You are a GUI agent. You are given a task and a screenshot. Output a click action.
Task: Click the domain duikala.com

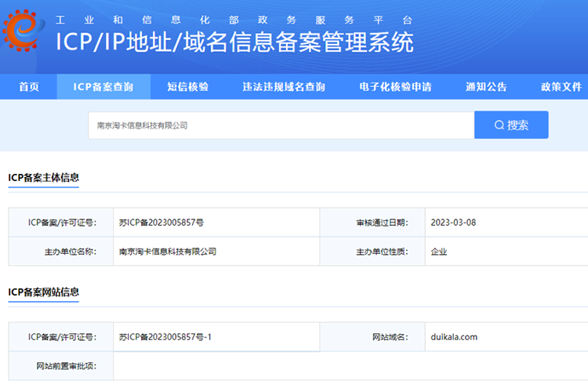coord(454,337)
